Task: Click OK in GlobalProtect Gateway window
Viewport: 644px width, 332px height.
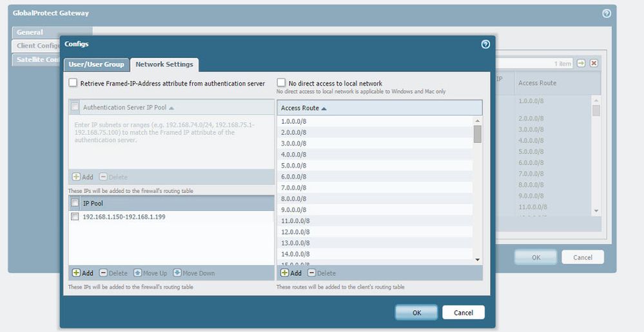Action: 536,258
